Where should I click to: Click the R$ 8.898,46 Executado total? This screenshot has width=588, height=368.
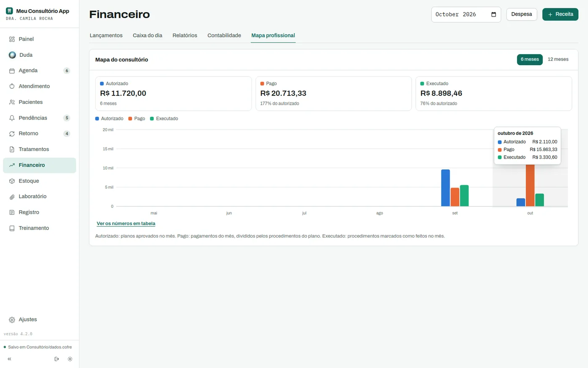click(441, 93)
